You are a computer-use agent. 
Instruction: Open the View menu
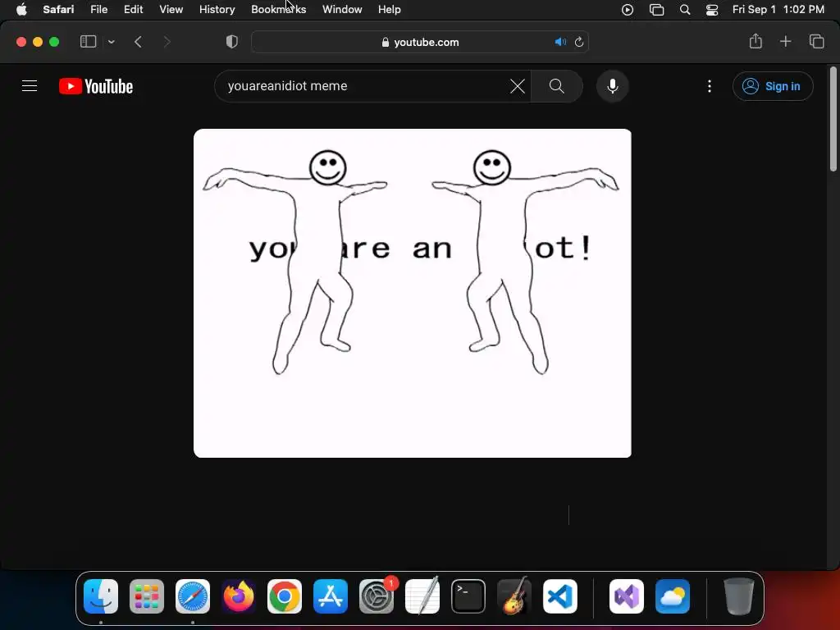pos(171,10)
